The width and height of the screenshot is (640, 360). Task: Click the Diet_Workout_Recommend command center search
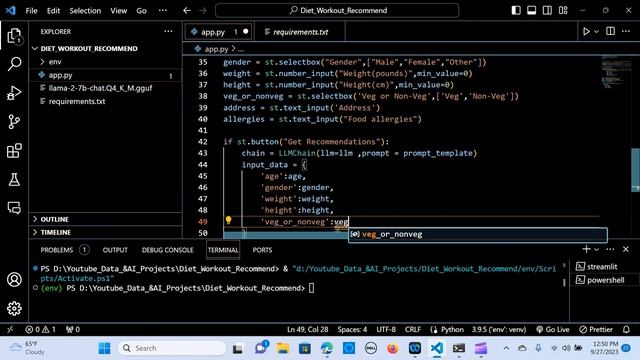point(337,10)
